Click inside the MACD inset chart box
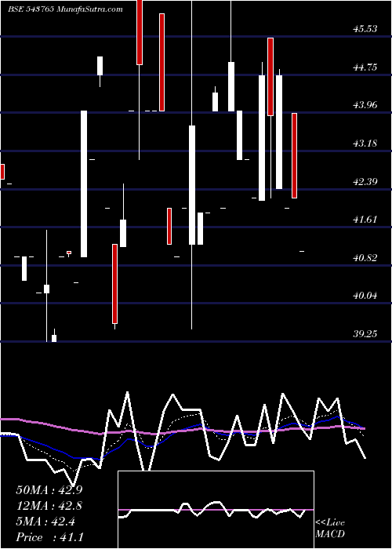 coord(216,510)
